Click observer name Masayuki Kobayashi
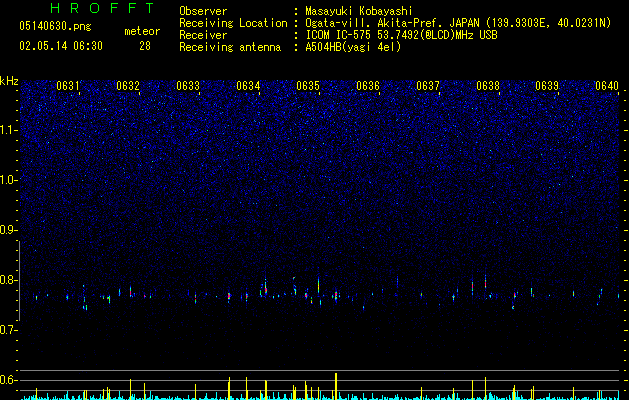This screenshot has height=400, width=629. pos(359,11)
